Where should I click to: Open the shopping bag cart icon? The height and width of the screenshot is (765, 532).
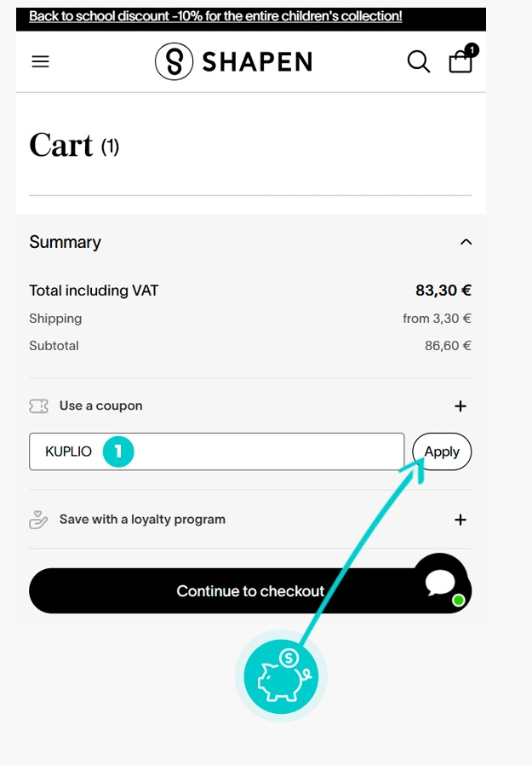tap(460, 62)
